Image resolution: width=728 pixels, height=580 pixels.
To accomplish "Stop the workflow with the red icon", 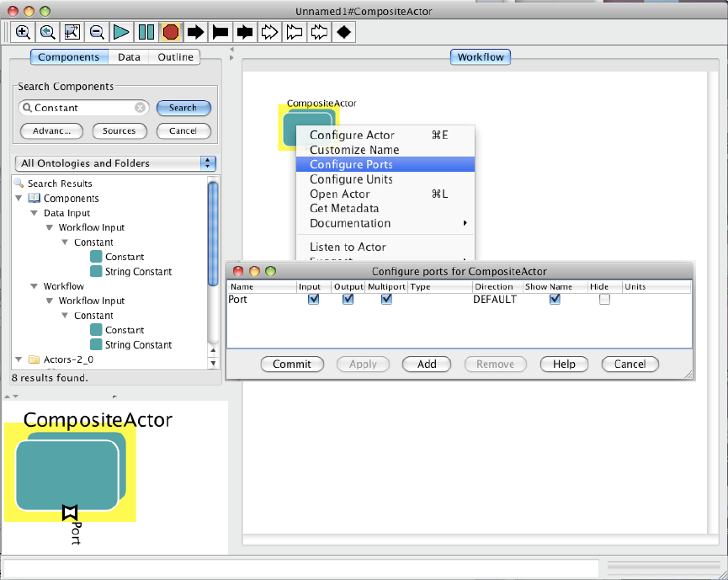I will point(171,32).
